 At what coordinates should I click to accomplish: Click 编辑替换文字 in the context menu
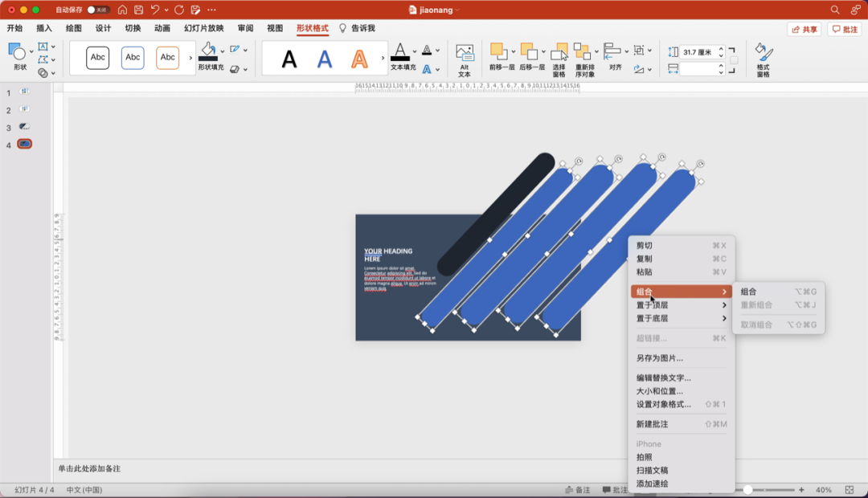click(682, 378)
